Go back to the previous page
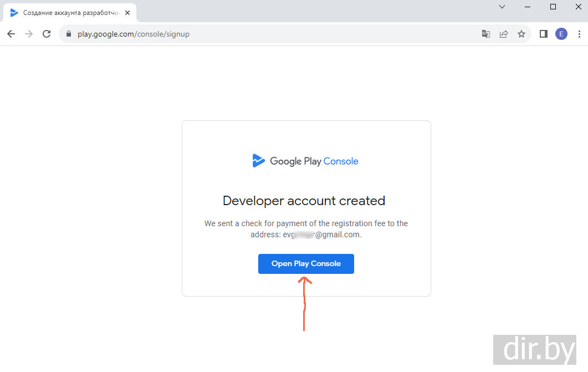The image size is (588, 372). coord(11,34)
